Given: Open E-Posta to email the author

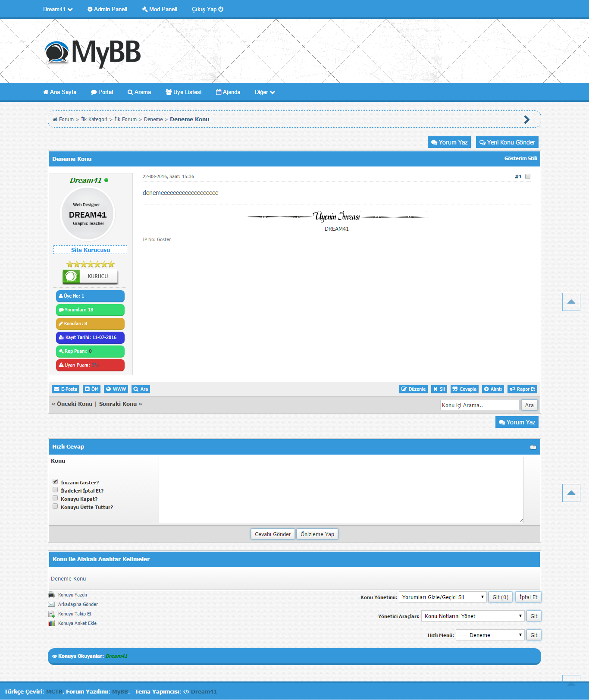Looking at the screenshot, I should [66, 389].
